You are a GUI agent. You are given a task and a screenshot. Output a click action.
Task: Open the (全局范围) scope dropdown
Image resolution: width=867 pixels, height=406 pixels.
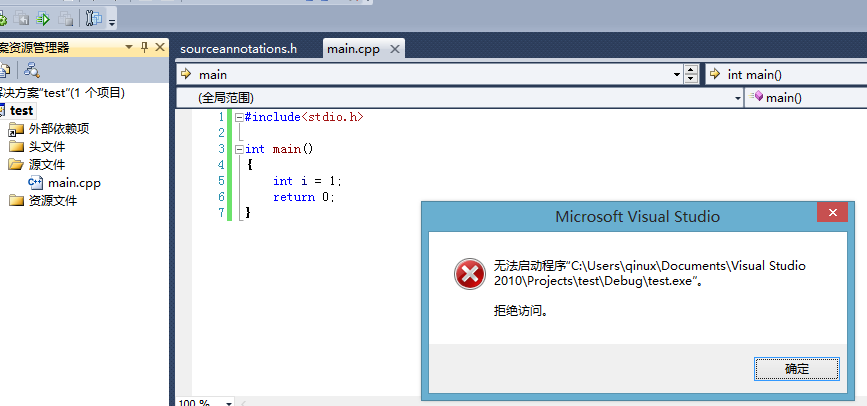tap(738, 98)
